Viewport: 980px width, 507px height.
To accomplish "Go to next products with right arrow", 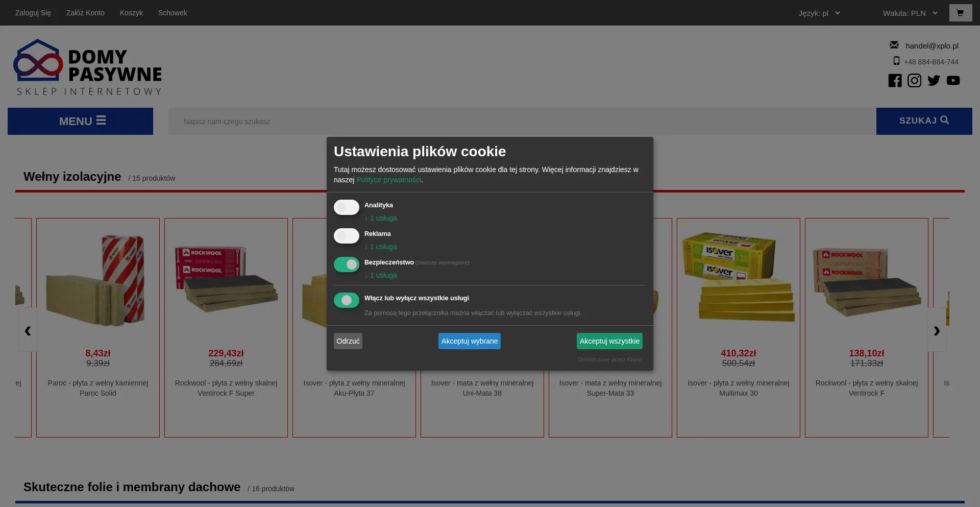I will [937, 330].
